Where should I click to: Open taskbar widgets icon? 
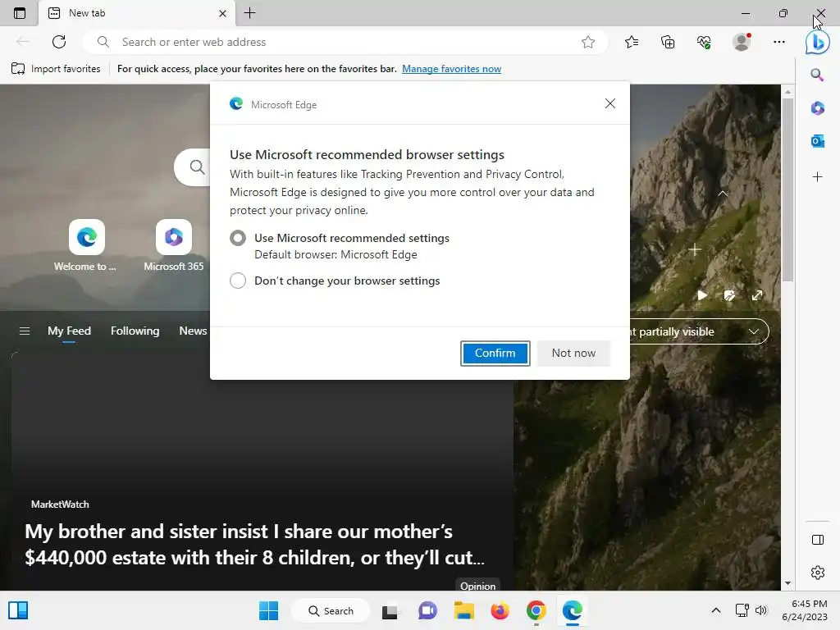(x=18, y=610)
